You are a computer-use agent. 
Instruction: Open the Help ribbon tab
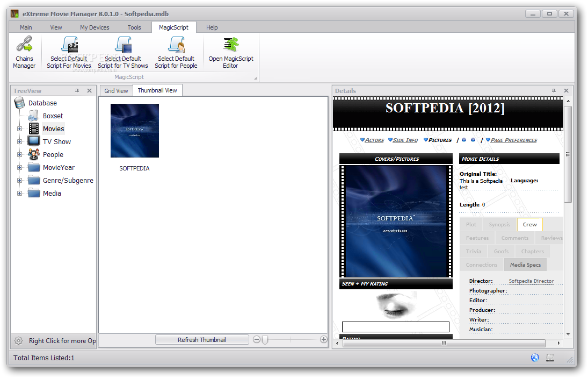click(x=212, y=27)
